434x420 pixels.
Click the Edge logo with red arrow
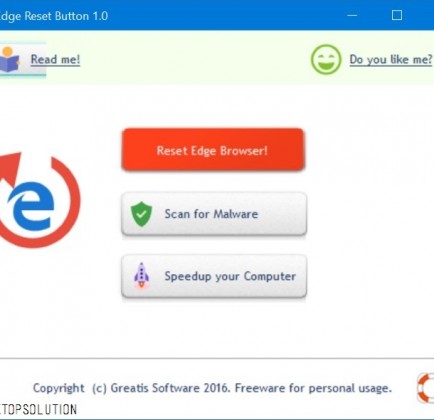click(38, 200)
